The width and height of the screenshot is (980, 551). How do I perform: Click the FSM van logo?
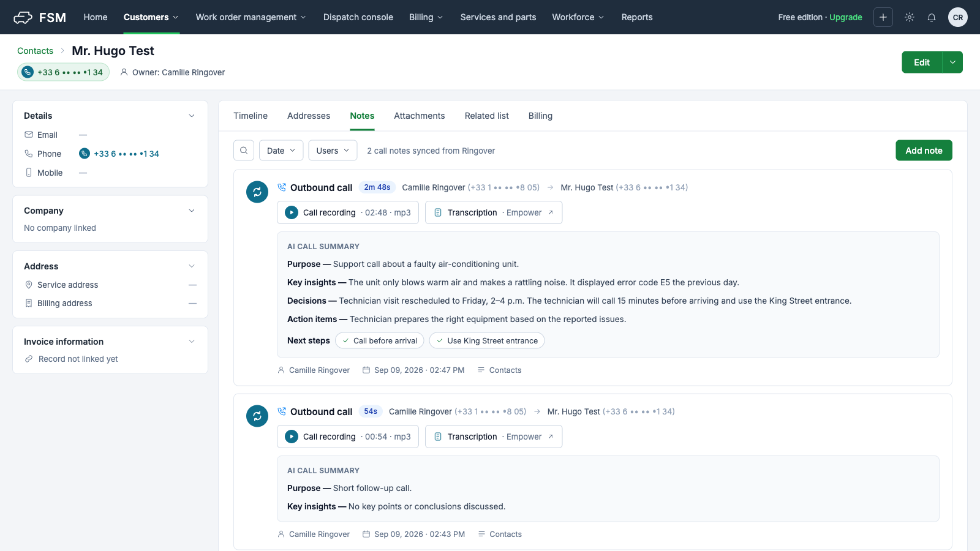point(23,17)
